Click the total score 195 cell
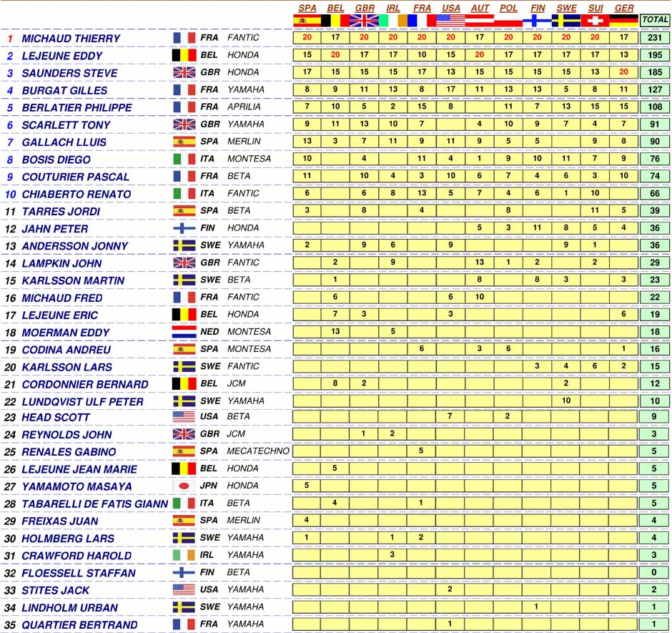The image size is (672, 633). [x=655, y=55]
